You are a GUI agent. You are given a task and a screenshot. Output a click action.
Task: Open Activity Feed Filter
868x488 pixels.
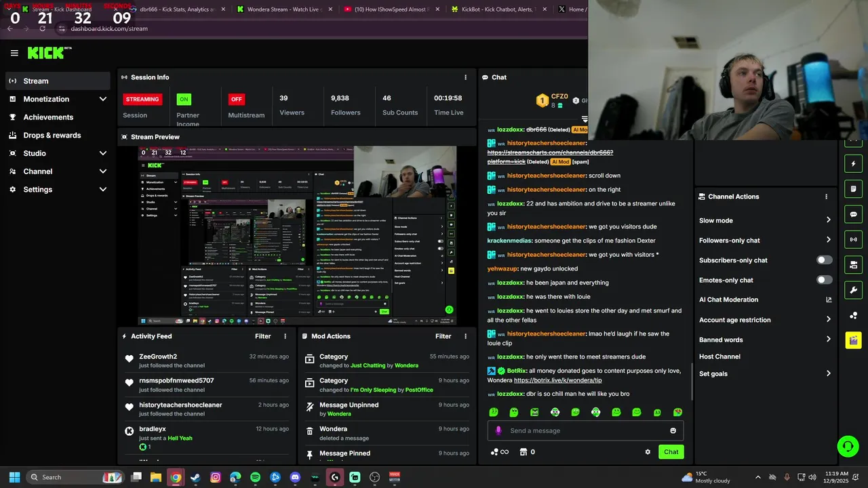tap(262, 336)
